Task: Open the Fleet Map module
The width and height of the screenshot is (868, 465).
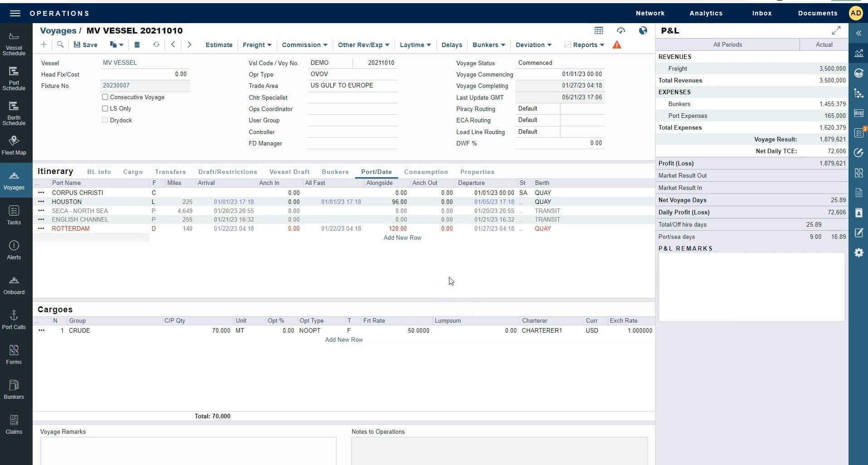Action: click(14, 145)
